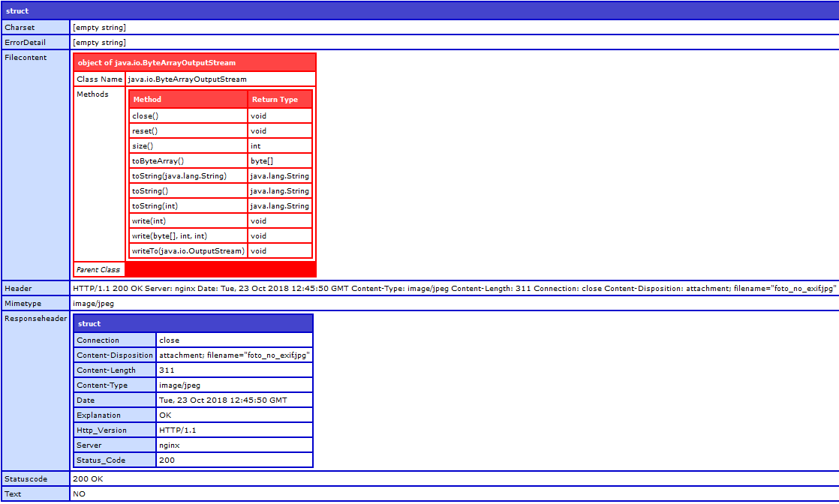Image resolution: width=839 pixels, height=504 pixels.
Task: Click the Status_Code key cell
Action: point(115,460)
